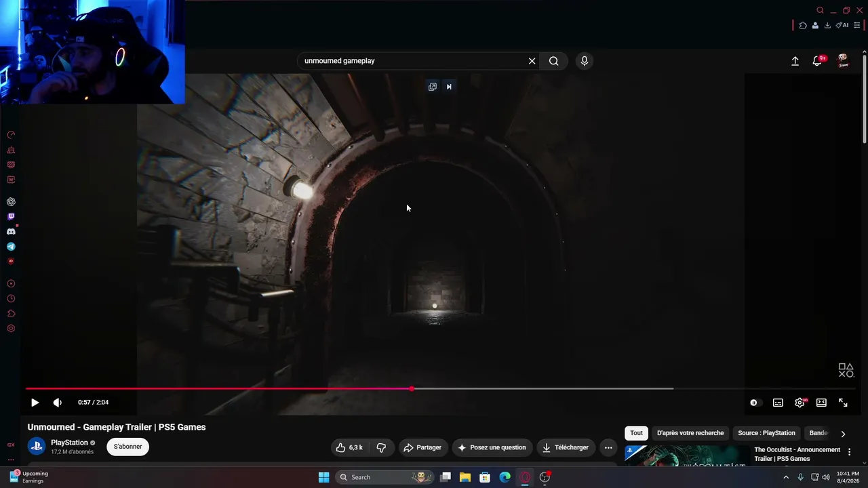The image size is (868, 488).
Task: Open the Windows Start menu
Action: [323, 477]
